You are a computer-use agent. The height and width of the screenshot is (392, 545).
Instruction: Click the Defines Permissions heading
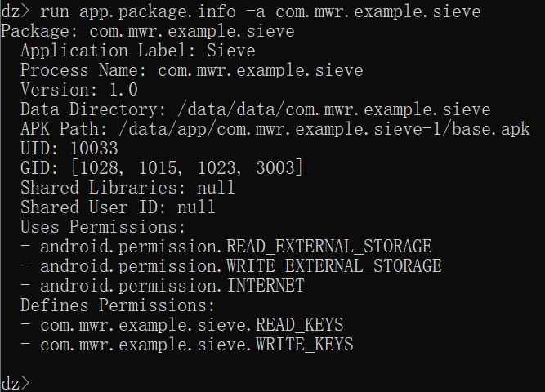point(118,305)
